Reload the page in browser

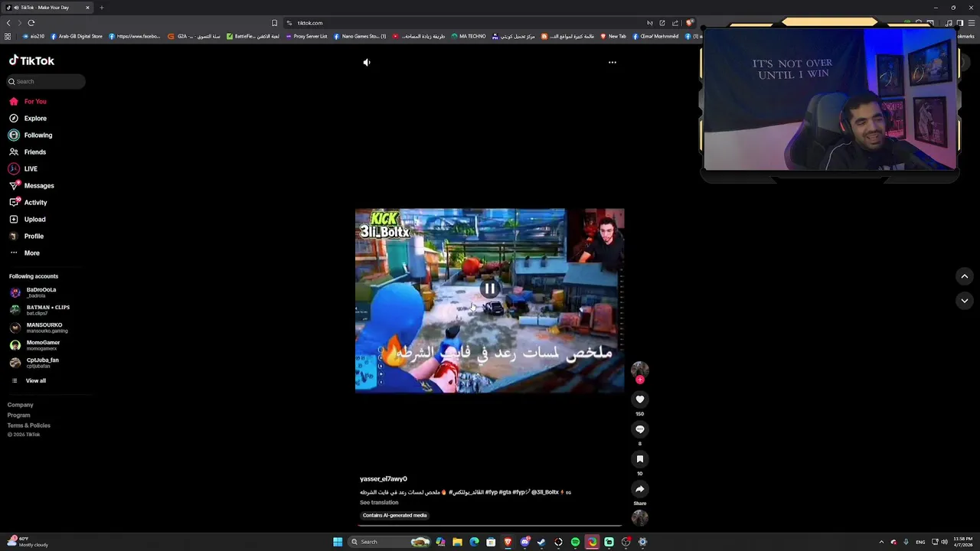click(31, 23)
